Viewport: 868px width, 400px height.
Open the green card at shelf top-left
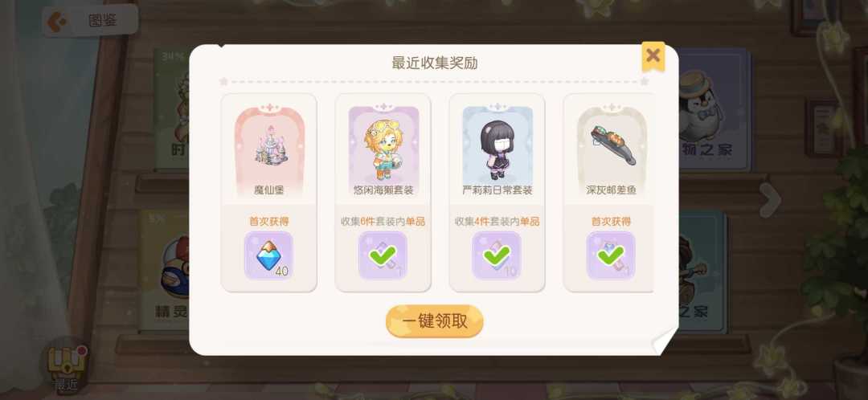pyautogui.click(x=172, y=109)
